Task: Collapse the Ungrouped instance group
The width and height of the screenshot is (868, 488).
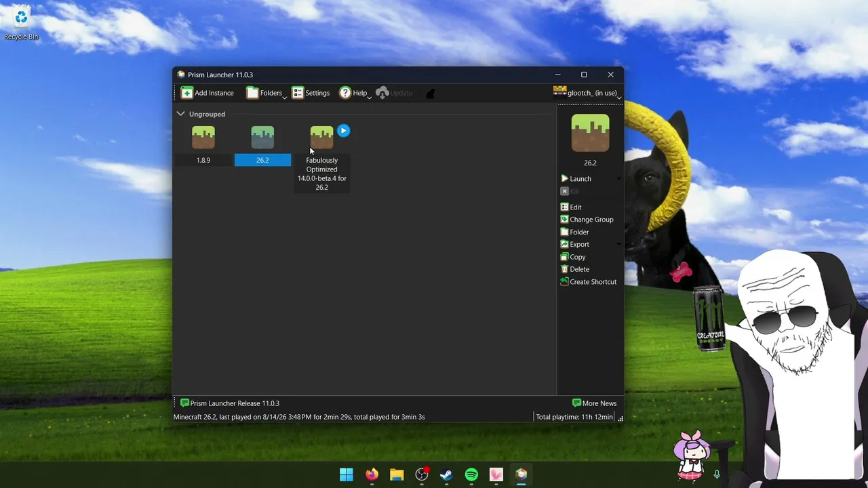Action: (x=180, y=114)
